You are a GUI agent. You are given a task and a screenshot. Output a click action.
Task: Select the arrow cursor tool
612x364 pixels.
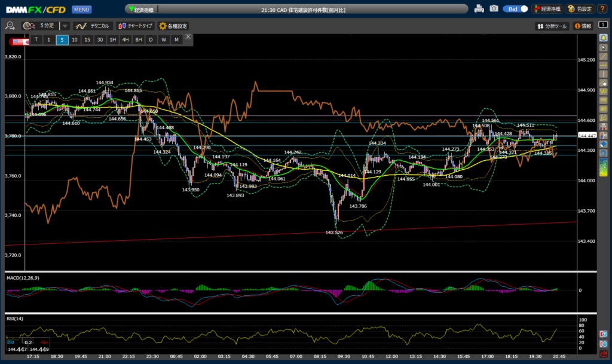pos(604,47)
